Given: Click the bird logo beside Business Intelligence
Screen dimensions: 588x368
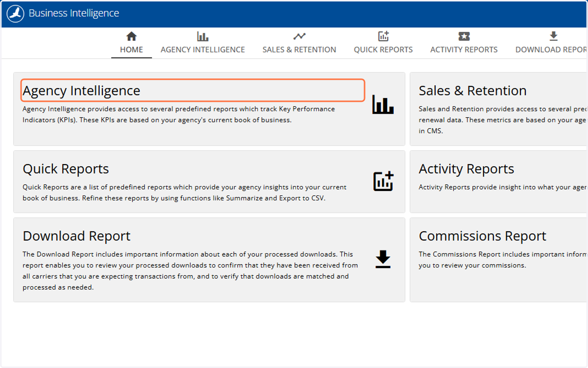Looking at the screenshot, I should pyautogui.click(x=16, y=14).
